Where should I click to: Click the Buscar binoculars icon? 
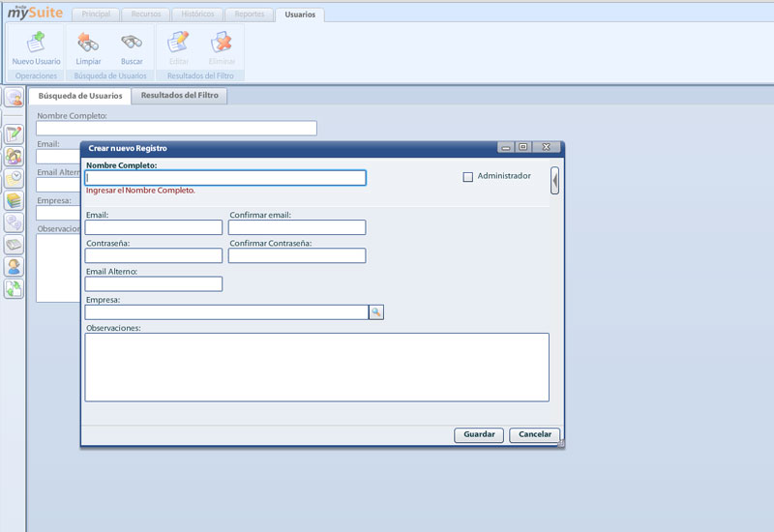tap(132, 43)
